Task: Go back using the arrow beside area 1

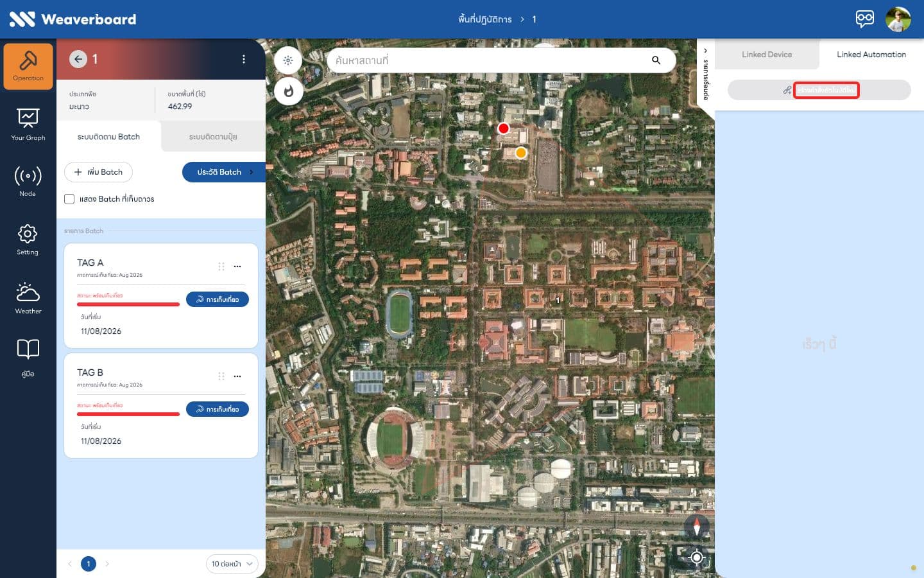Action: pos(78,59)
